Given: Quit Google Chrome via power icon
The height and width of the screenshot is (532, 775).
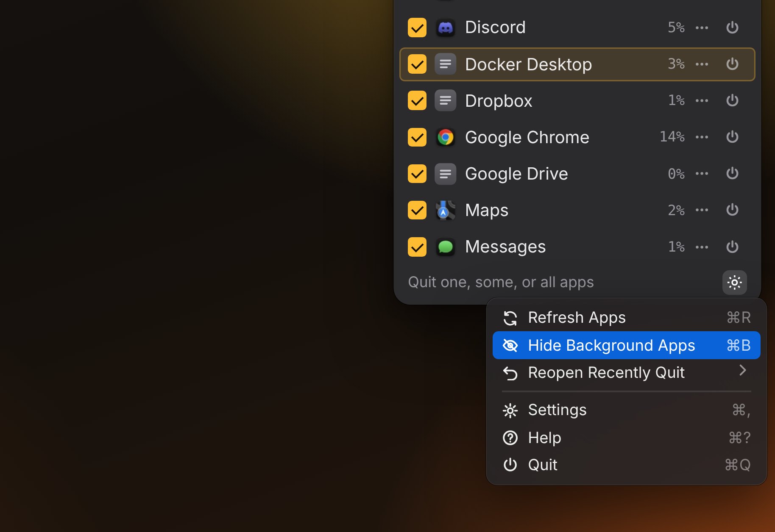Looking at the screenshot, I should (732, 137).
